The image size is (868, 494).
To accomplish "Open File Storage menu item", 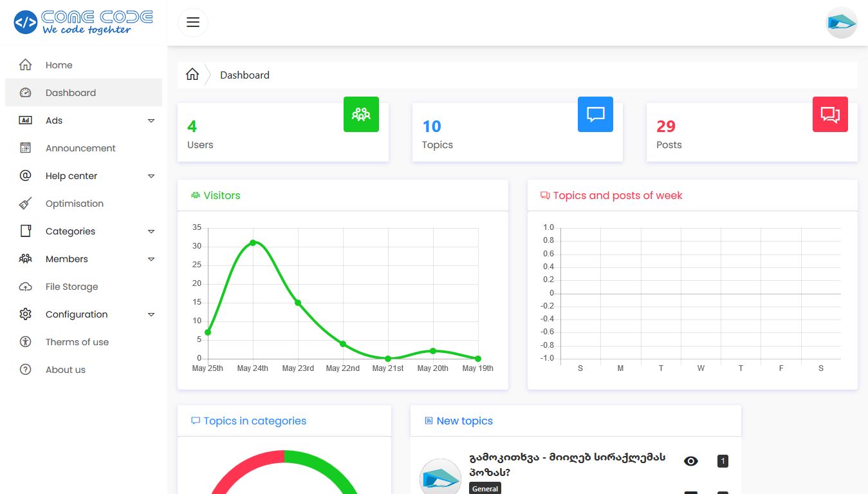I will click(x=84, y=287).
